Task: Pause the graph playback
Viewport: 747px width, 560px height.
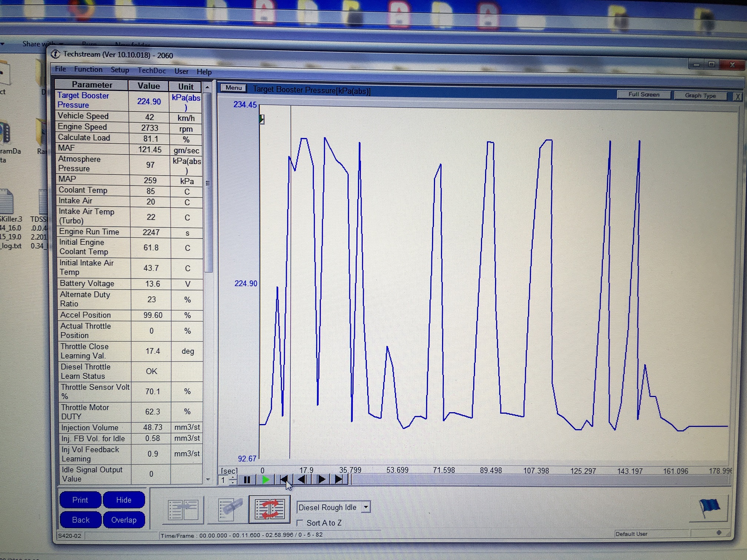Action: [x=247, y=480]
